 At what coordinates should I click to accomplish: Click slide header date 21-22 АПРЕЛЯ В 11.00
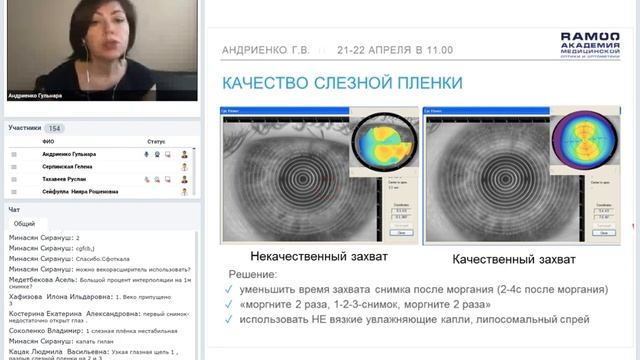tap(395, 50)
